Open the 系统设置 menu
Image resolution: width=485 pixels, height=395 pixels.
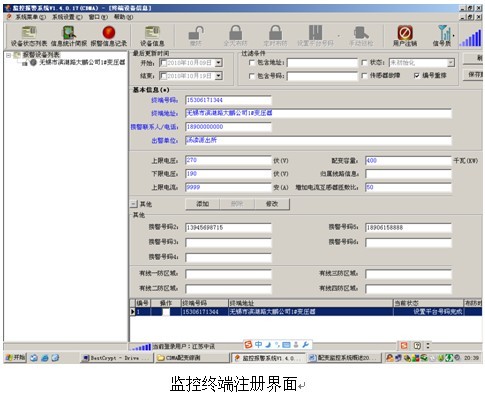[67, 17]
